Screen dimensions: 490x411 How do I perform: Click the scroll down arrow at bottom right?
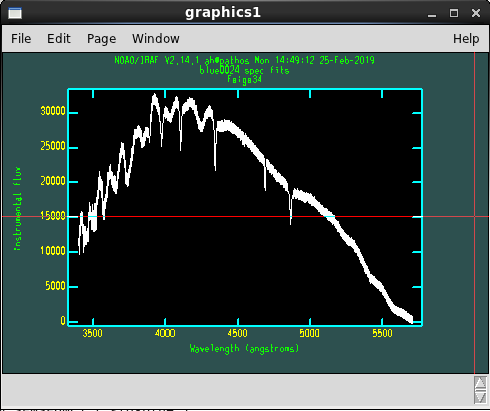480,397
